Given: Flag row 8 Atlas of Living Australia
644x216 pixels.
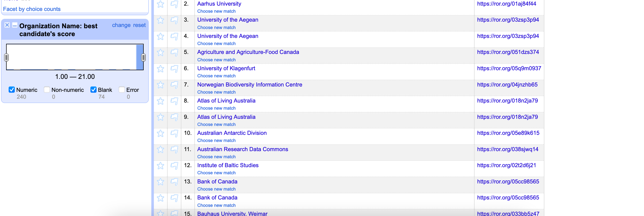Looking at the screenshot, I should 174,101.
